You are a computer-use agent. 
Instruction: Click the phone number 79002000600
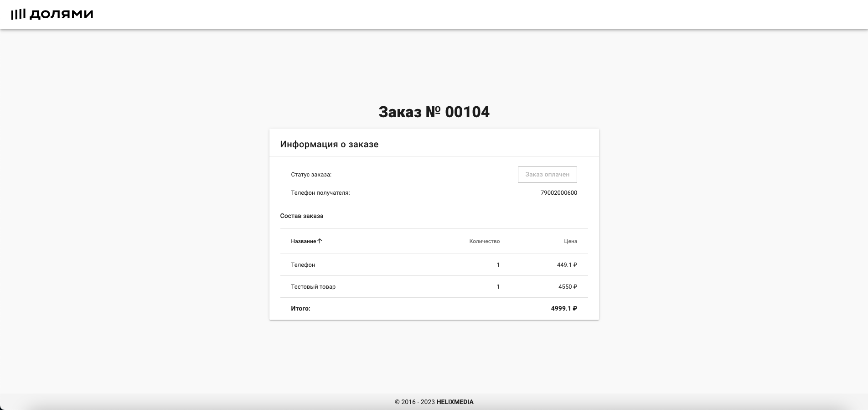[559, 193]
